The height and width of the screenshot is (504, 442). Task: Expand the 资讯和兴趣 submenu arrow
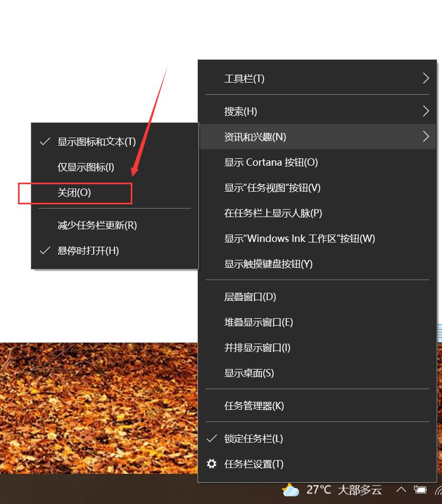[426, 137]
